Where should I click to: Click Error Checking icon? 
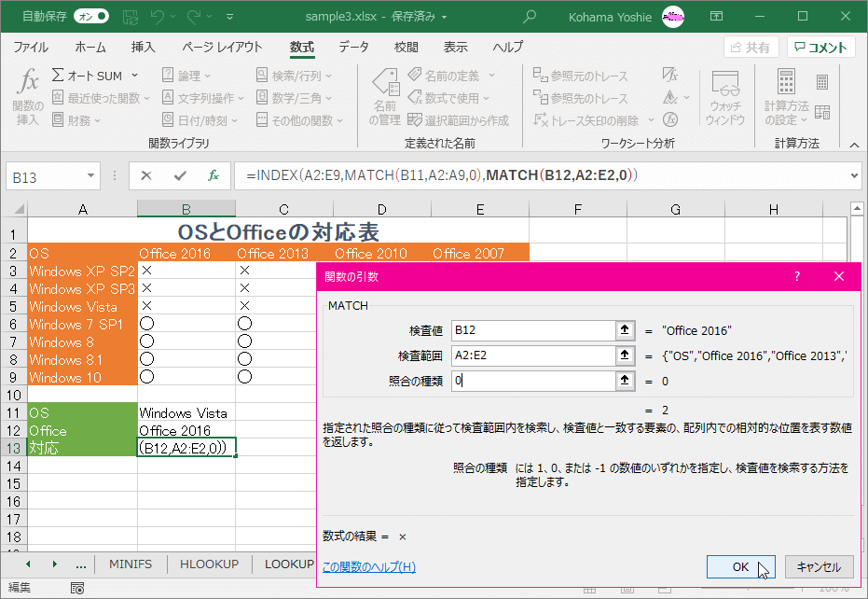(x=670, y=98)
